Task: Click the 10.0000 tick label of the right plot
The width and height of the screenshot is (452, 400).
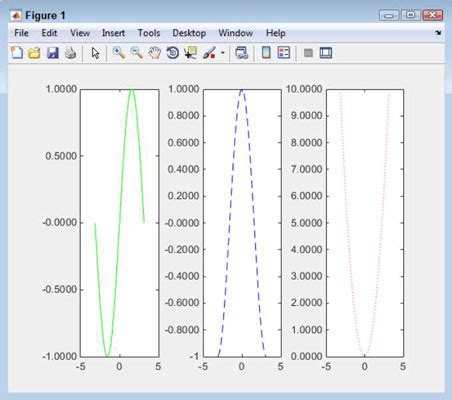Action: (304, 89)
